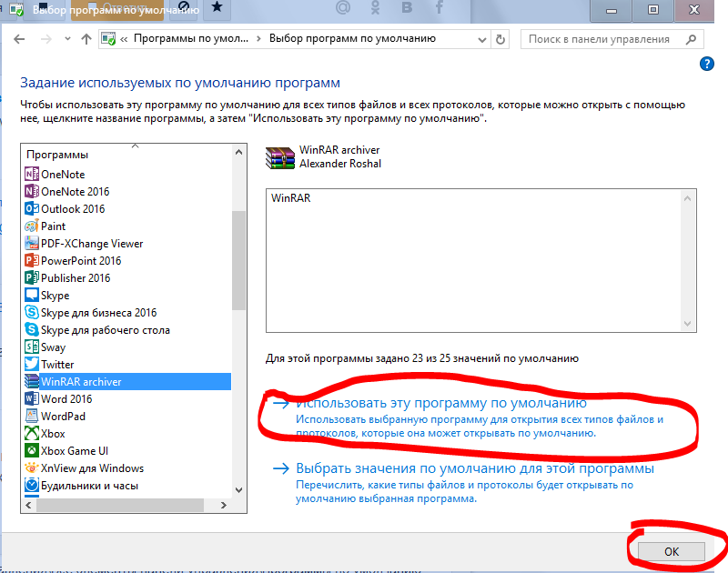The width and height of the screenshot is (728, 573).
Task: Click the Paint palette icon
Action: (32, 226)
